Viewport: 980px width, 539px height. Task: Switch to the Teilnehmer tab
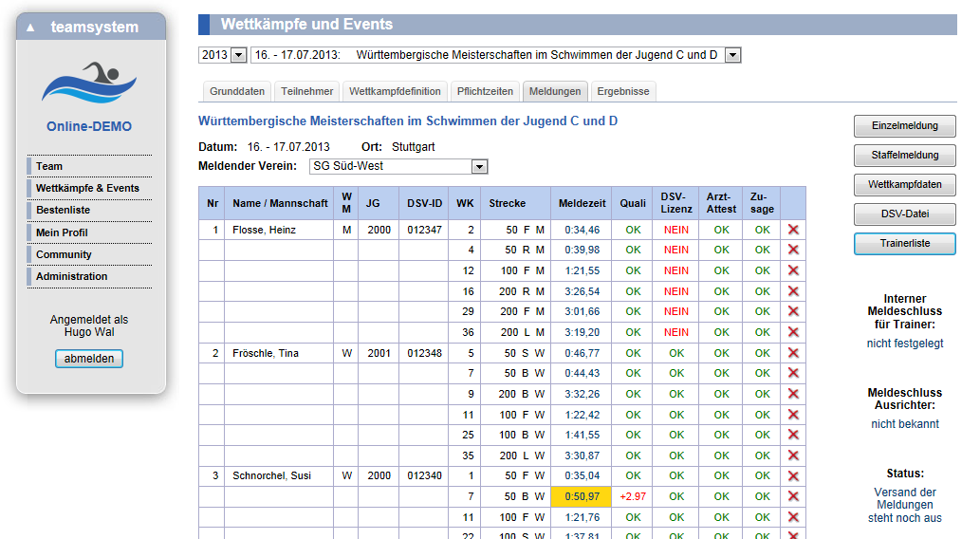point(306,91)
